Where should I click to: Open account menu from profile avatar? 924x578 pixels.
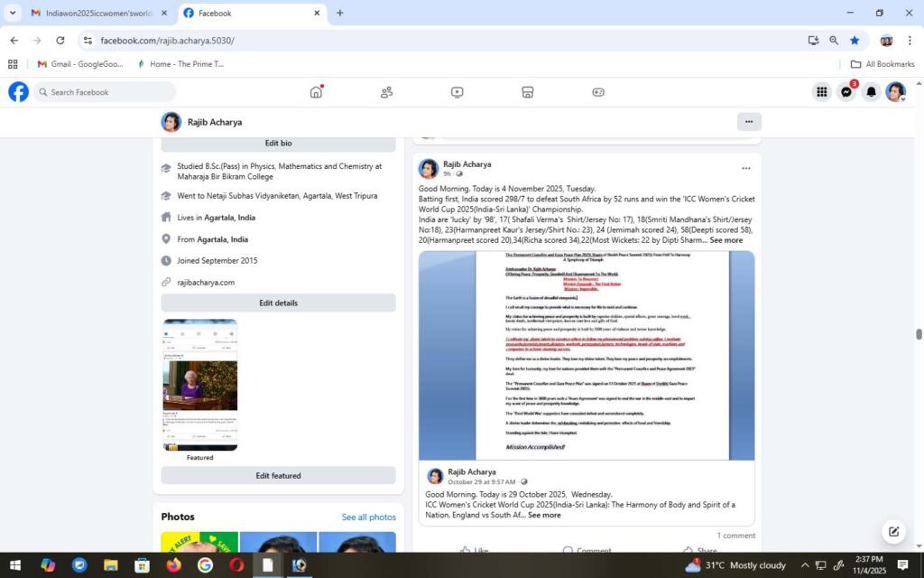pyautogui.click(x=895, y=92)
